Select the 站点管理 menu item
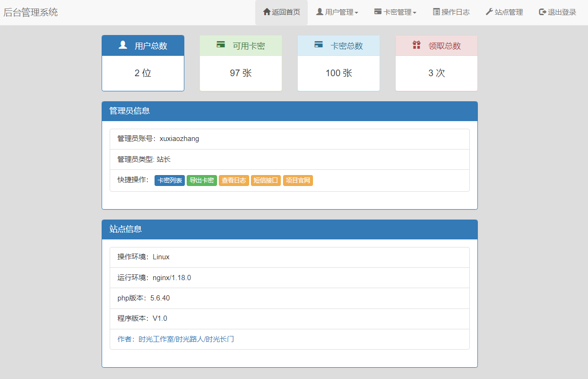588x379 pixels. pyautogui.click(x=504, y=12)
